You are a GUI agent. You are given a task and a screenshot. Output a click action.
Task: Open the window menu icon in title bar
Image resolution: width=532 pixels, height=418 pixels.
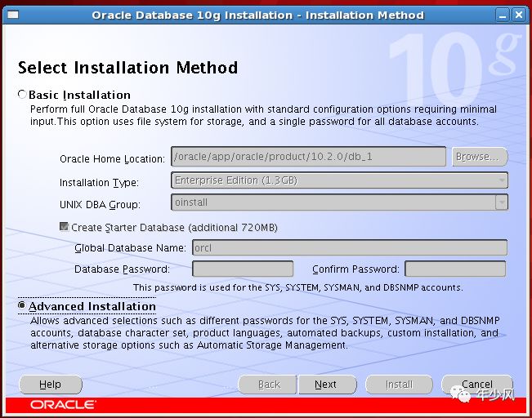pos(13,15)
